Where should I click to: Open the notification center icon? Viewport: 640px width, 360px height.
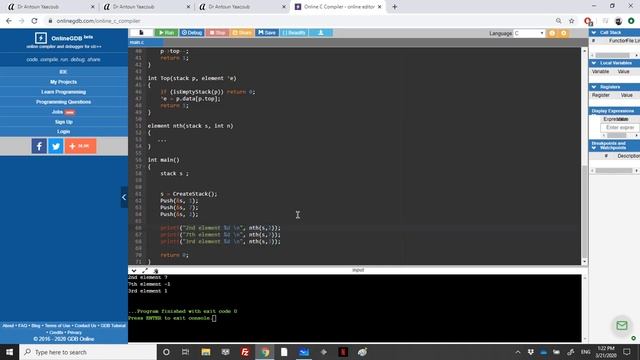point(627,352)
